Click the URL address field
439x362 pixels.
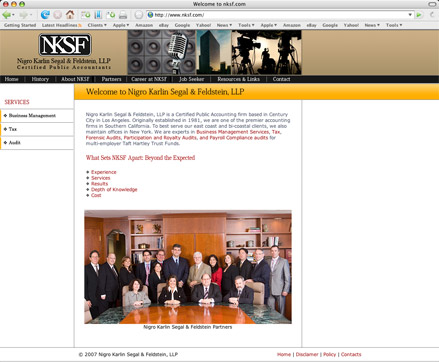tap(277, 15)
